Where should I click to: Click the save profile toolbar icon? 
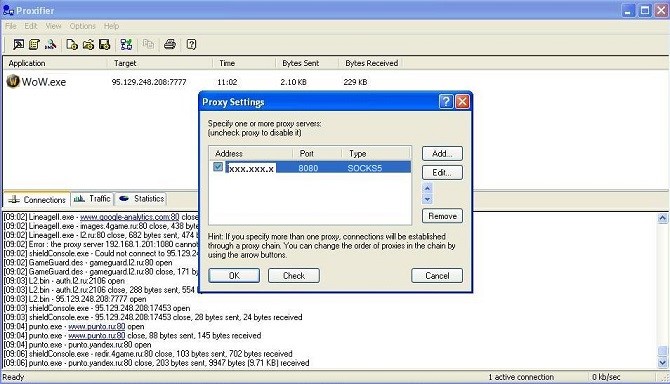(x=104, y=44)
